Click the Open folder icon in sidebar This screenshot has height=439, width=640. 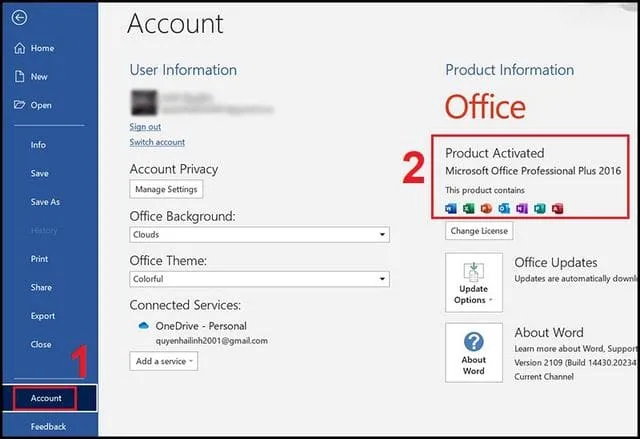click(x=19, y=105)
